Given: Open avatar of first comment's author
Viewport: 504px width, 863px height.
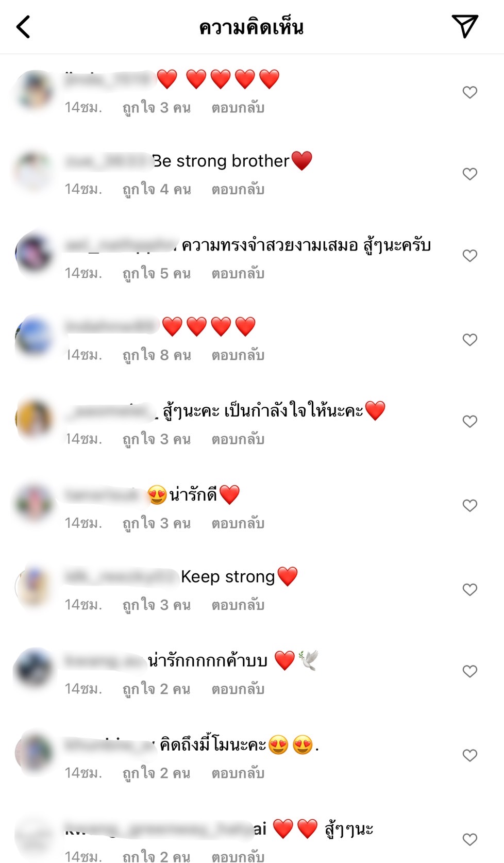Looking at the screenshot, I should (34, 90).
